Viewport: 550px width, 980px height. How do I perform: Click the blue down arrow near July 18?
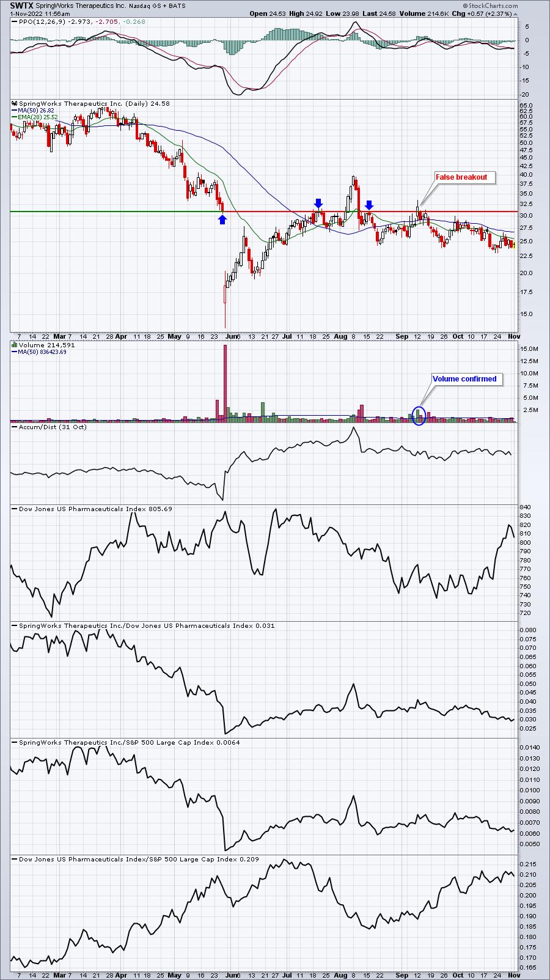point(318,204)
